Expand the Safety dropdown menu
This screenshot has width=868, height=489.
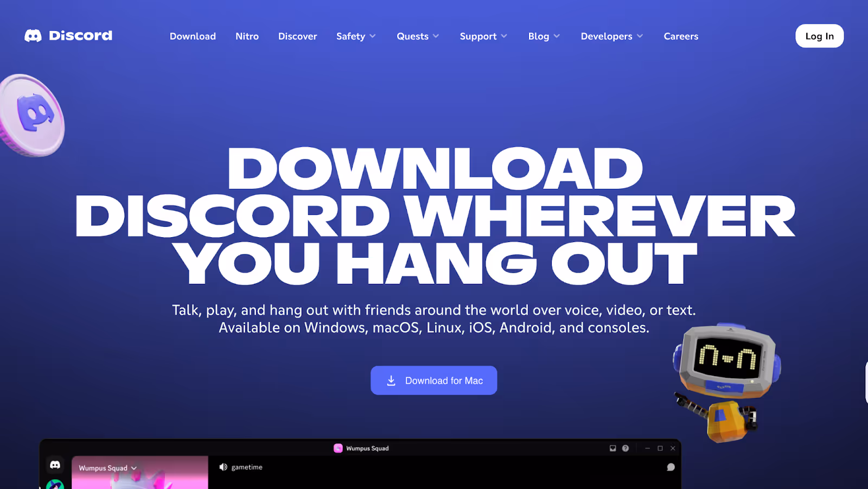pos(356,36)
